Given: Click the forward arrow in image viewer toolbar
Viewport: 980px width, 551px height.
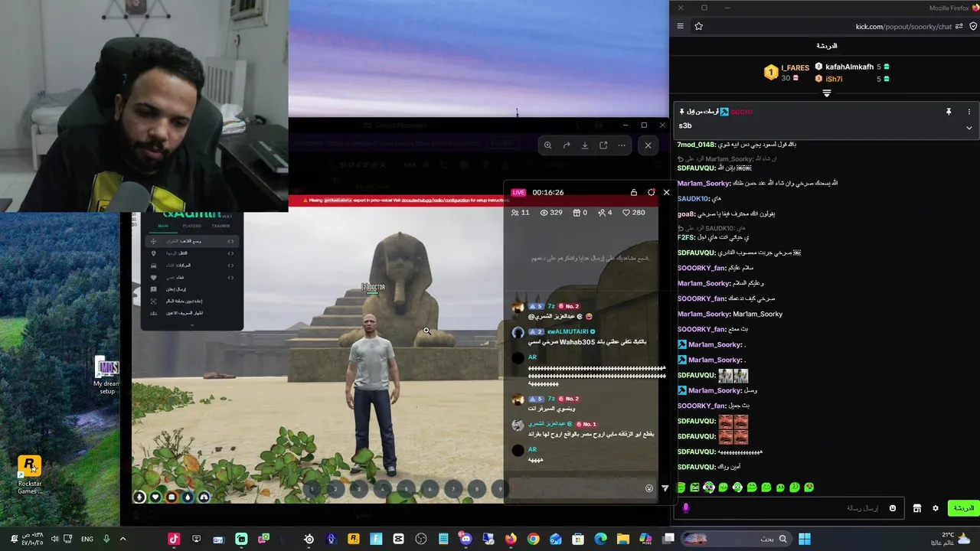Looking at the screenshot, I should (x=567, y=145).
